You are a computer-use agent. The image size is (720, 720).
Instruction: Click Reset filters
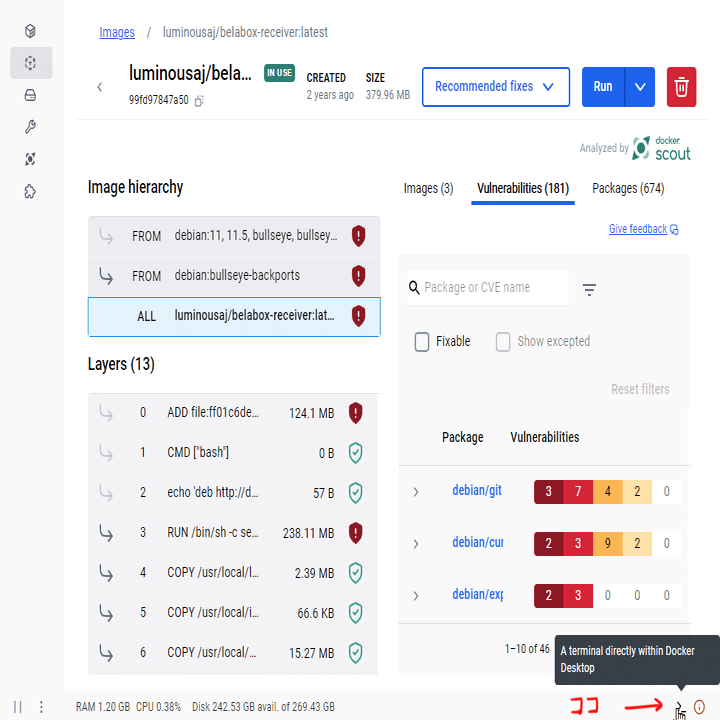pyautogui.click(x=640, y=389)
